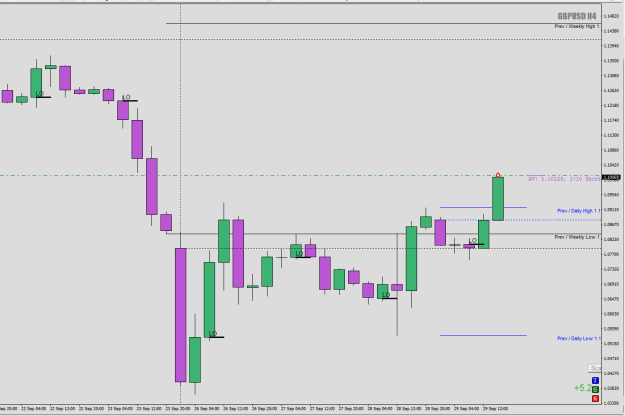625x416 pixels.
Task: Click the 29 Sep 12:00 time label
Action: click(495, 408)
